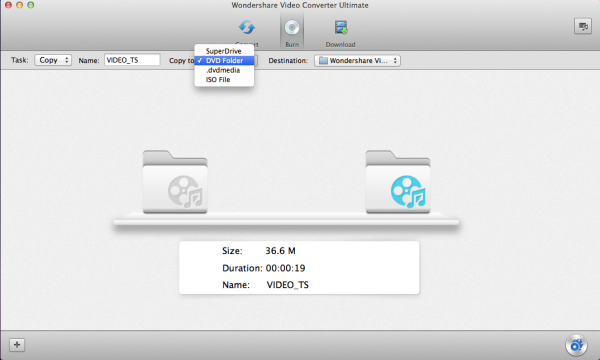Start copying with the round burn button
This screenshot has width=600, height=360.
[576, 345]
